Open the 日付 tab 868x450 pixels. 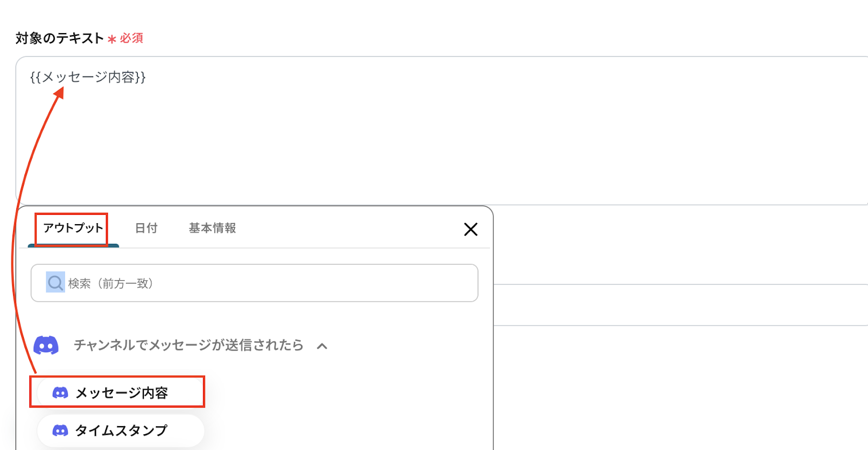[146, 229]
